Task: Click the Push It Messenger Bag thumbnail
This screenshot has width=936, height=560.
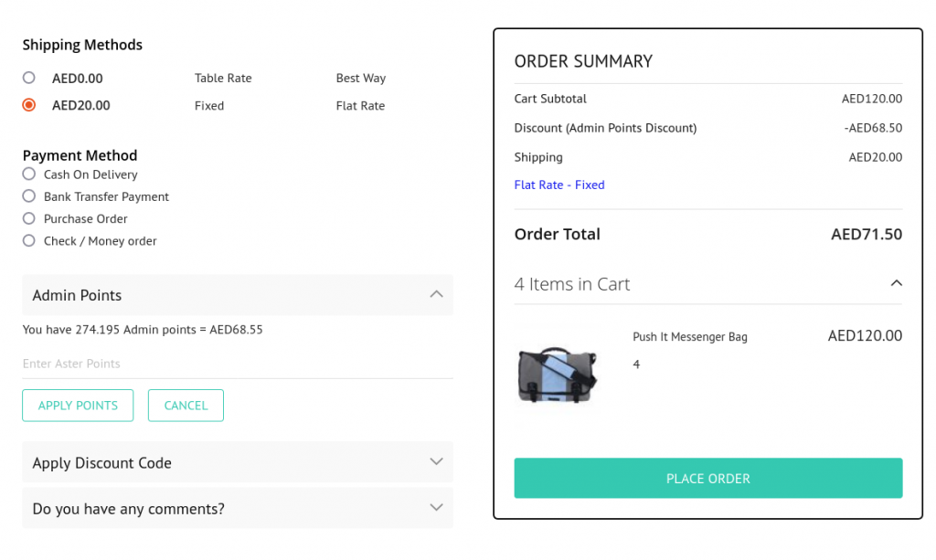Action: tap(557, 375)
